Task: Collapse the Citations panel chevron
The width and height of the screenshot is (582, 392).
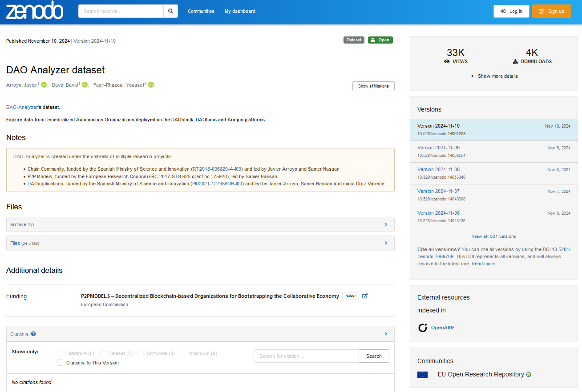Action: coord(386,334)
